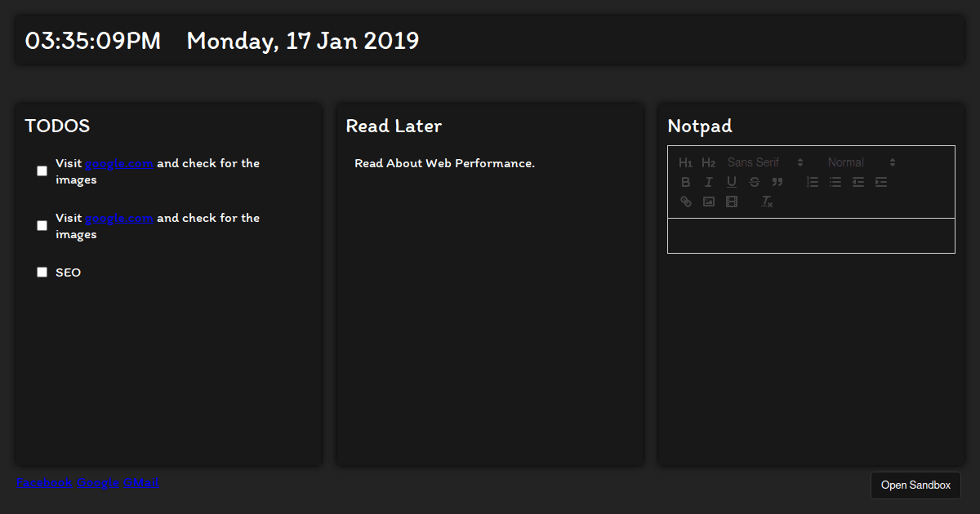The width and height of the screenshot is (980, 514).
Task: Apply italic formatting in Notpad toolbar
Action: [709, 182]
